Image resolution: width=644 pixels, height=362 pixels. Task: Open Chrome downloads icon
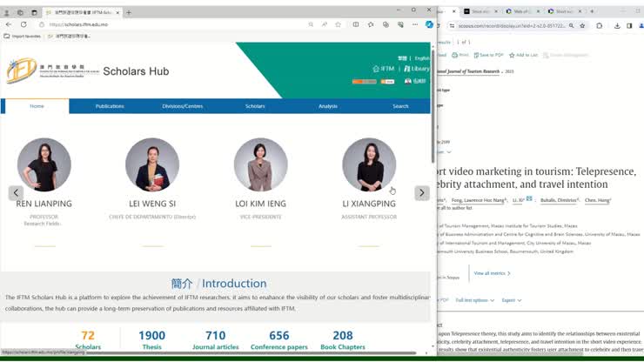[x=617, y=26]
